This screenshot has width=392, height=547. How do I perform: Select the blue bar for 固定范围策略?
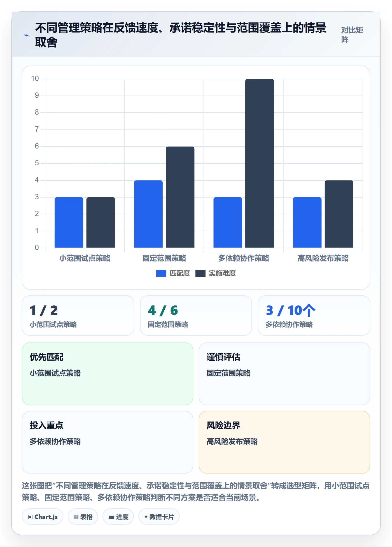pyautogui.click(x=148, y=214)
